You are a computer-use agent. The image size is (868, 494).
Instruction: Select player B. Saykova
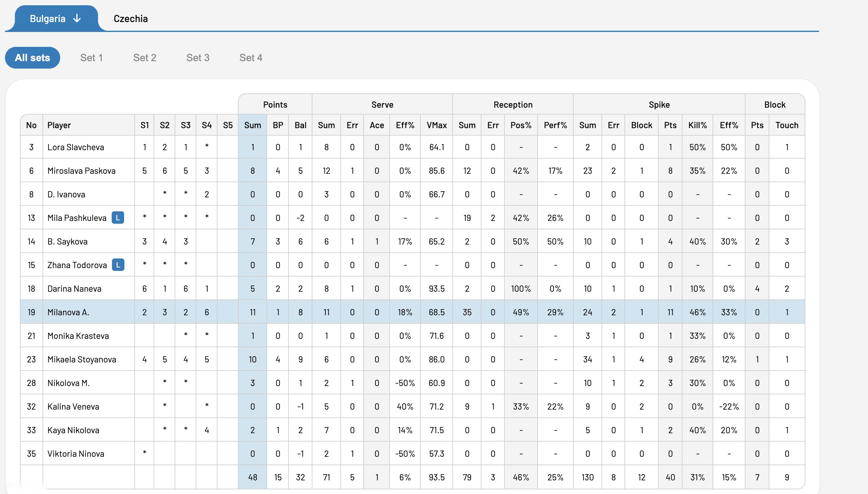[68, 242]
